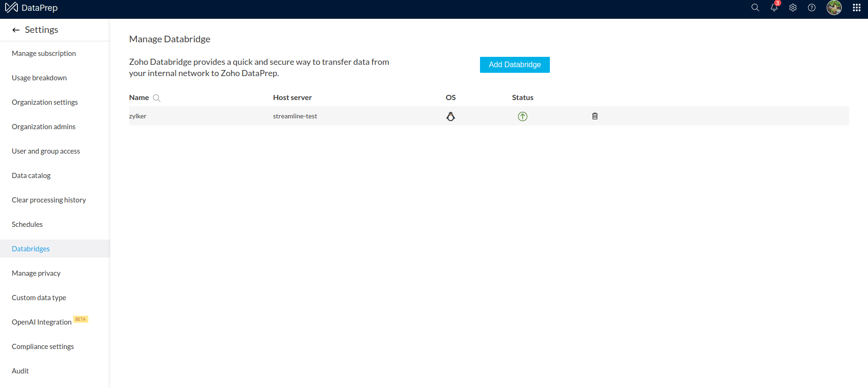This screenshot has width=868, height=388.
Task: Open the search icon in top bar
Action: tap(755, 8)
